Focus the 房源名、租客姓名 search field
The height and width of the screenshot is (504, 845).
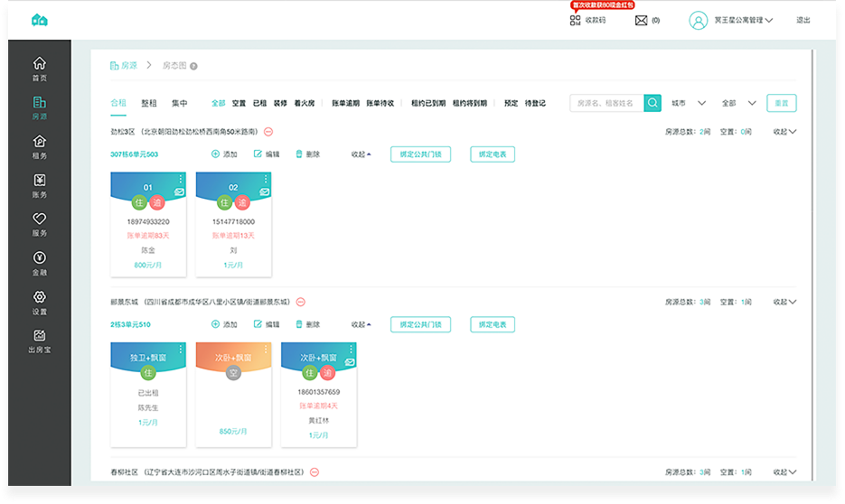pyautogui.click(x=606, y=103)
